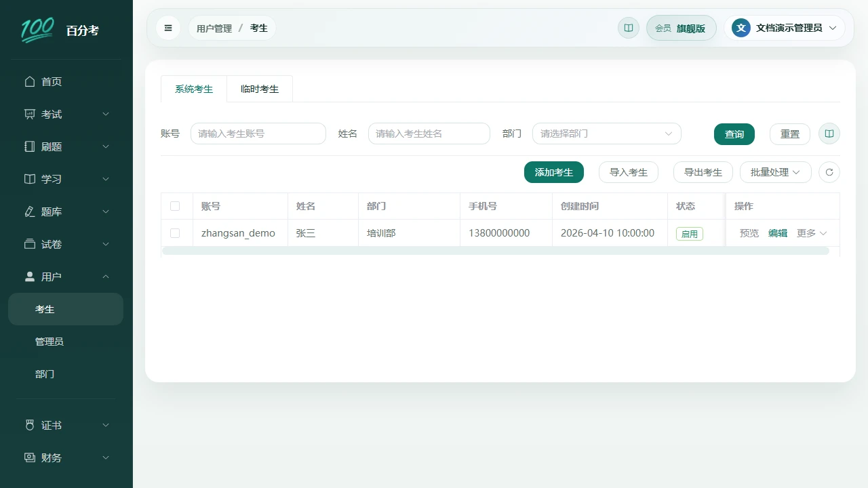Click the exam icon beside 考试
Screen dimensions: 868x488
pyautogui.click(x=29, y=114)
